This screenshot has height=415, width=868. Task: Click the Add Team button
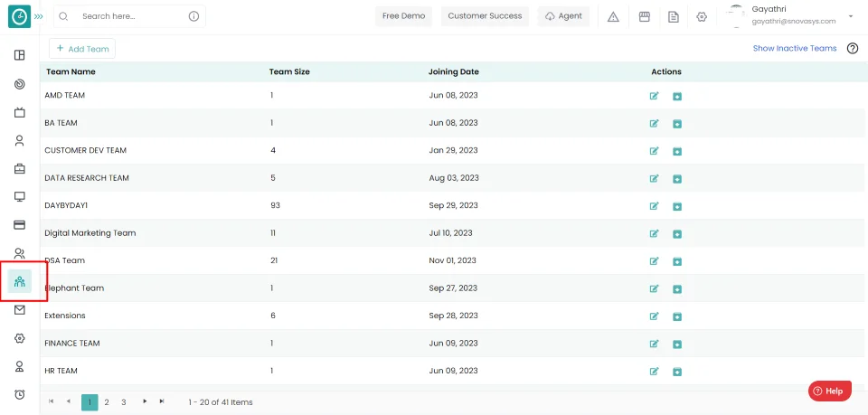tap(82, 49)
